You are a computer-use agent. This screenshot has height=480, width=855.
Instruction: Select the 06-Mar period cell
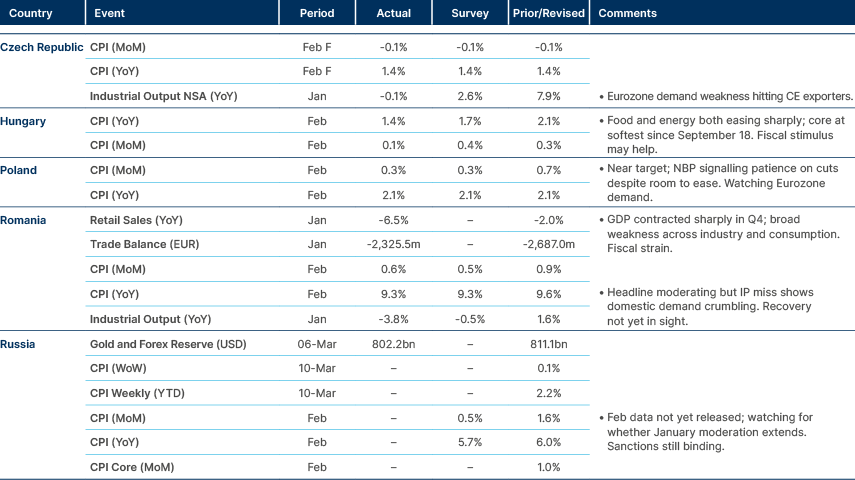coord(317,344)
